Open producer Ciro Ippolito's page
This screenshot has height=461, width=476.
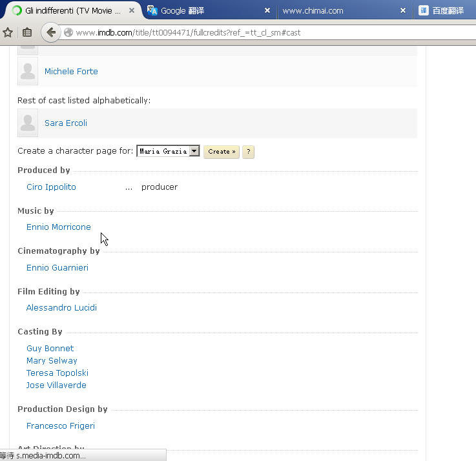point(51,187)
